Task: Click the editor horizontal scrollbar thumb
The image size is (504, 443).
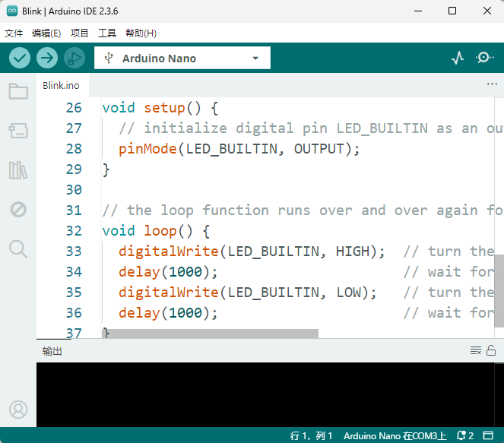Action: [211, 334]
